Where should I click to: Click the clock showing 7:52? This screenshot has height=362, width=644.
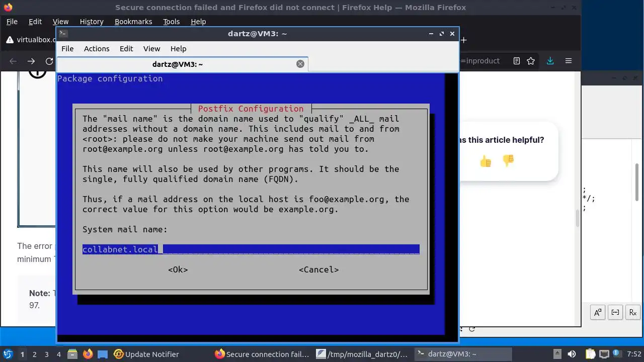tap(634, 354)
